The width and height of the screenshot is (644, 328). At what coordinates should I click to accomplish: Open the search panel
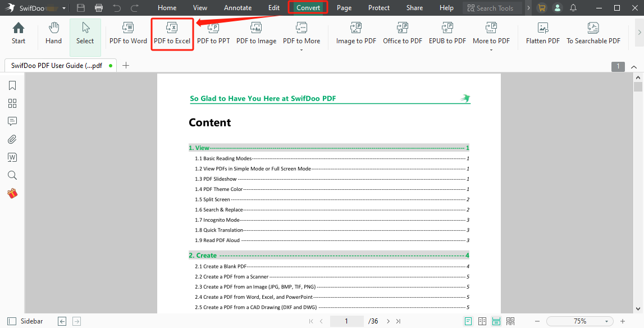(12, 175)
